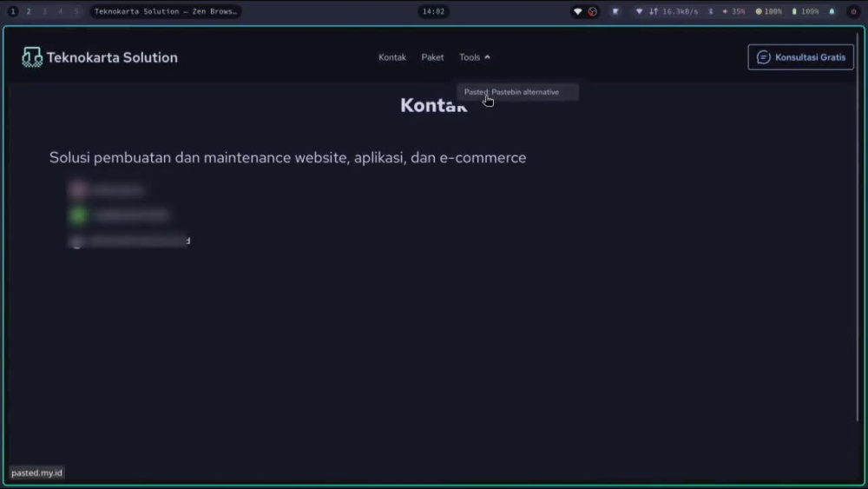
Task: Click the first 100% indicator
Action: [x=769, y=11]
